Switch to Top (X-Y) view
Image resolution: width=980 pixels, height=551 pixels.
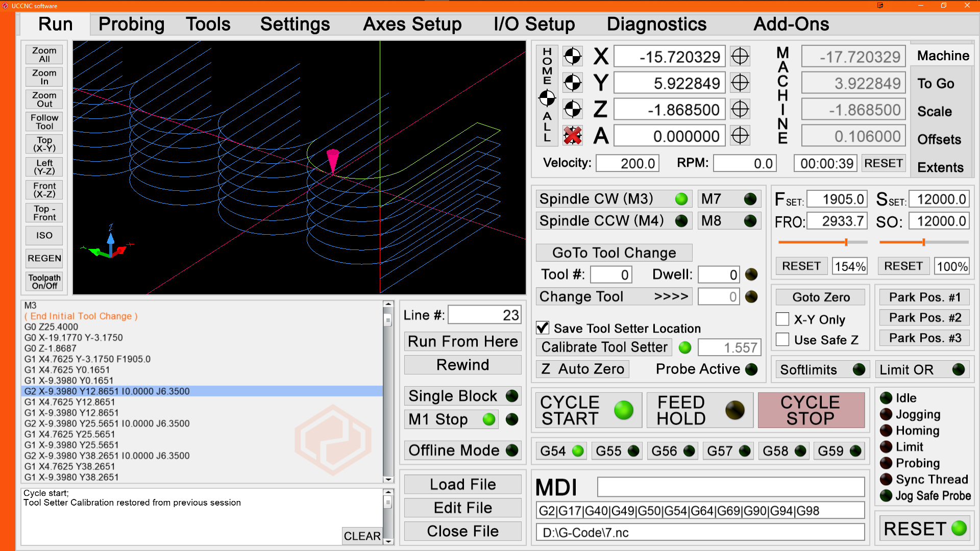point(44,144)
